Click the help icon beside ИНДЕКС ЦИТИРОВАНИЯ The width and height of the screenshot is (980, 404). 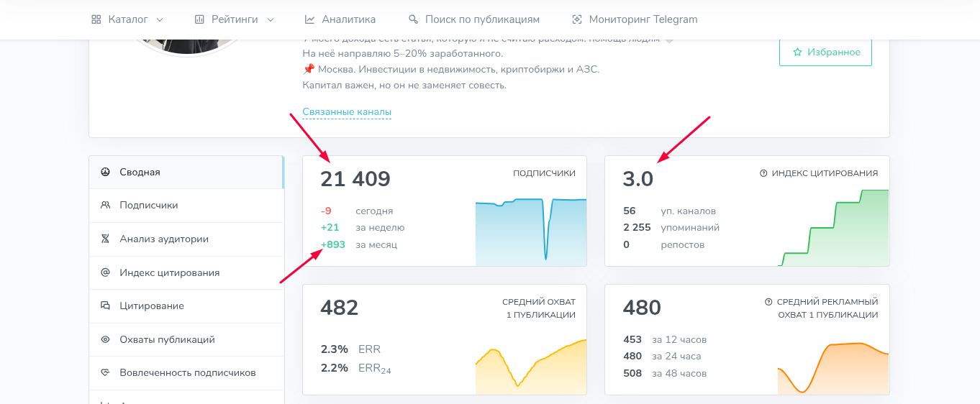click(763, 173)
